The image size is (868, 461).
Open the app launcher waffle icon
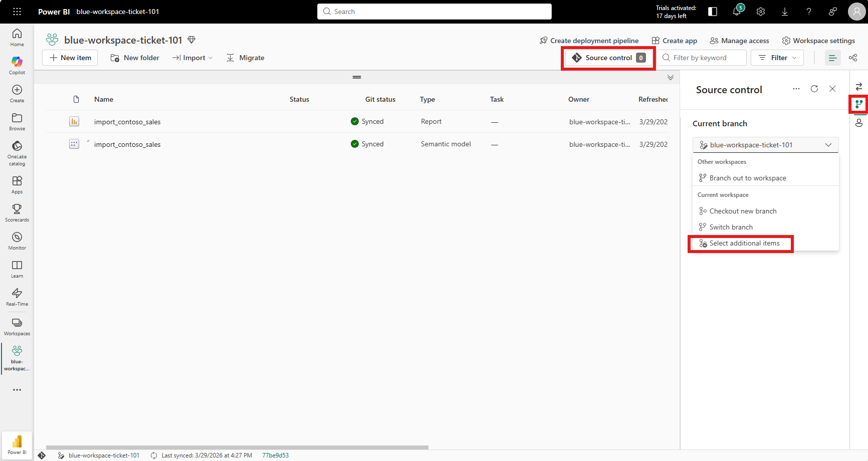(17, 12)
